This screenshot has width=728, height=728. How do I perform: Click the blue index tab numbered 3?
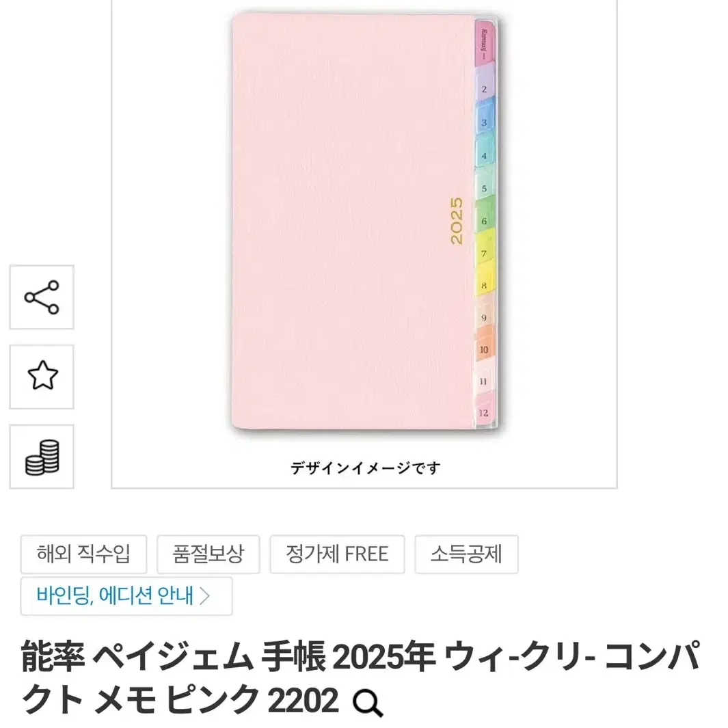pos(485,118)
